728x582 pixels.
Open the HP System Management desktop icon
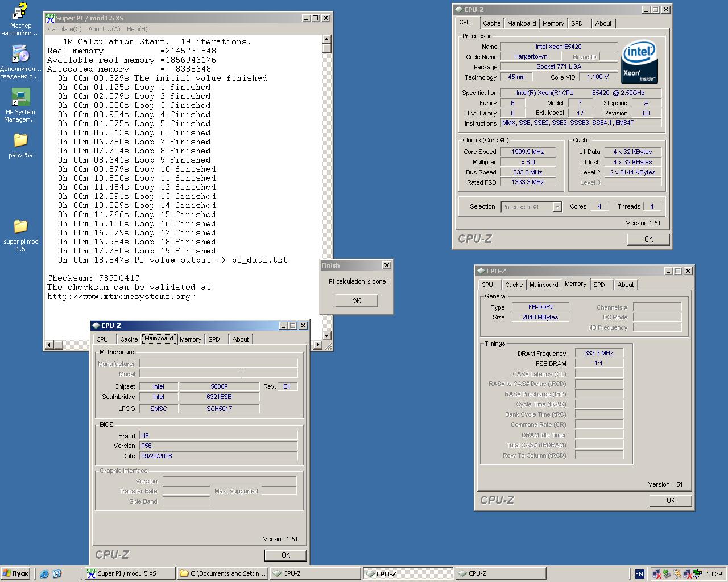click(x=20, y=106)
